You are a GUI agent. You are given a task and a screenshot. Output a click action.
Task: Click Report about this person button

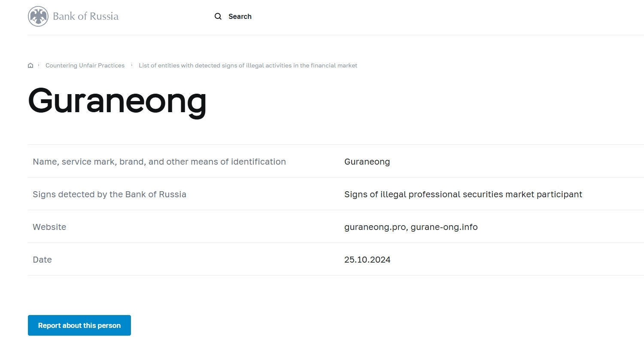tap(79, 325)
